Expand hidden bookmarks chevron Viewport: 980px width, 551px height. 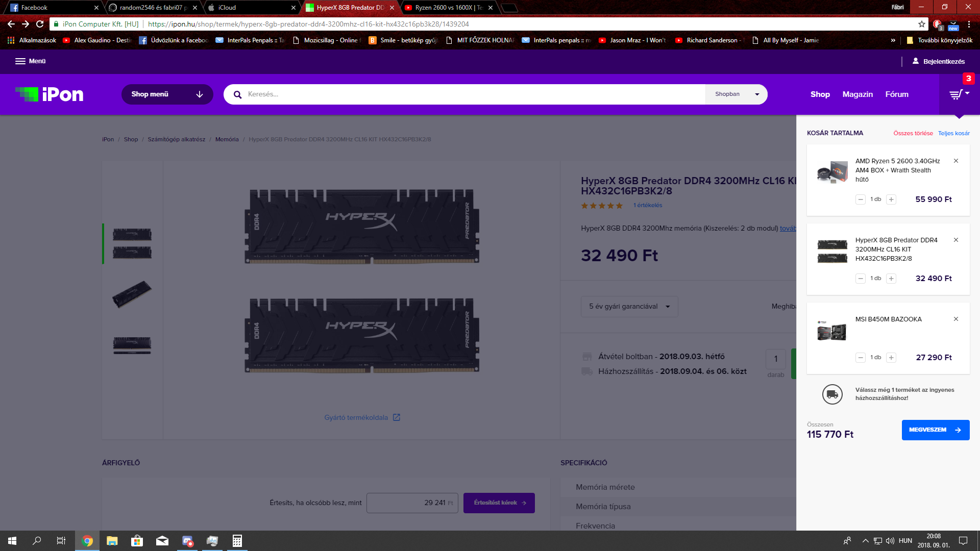pos(893,40)
